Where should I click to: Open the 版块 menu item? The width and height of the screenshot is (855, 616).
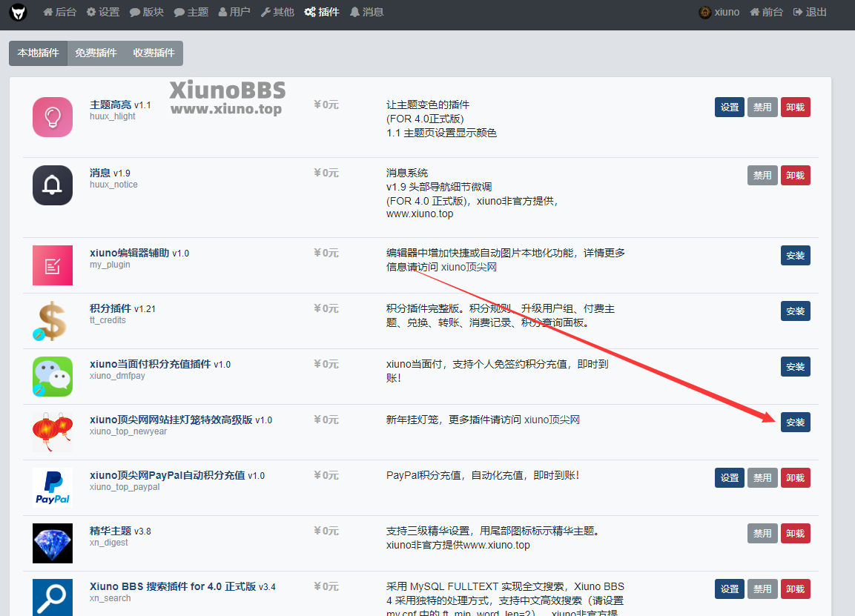[x=147, y=12]
